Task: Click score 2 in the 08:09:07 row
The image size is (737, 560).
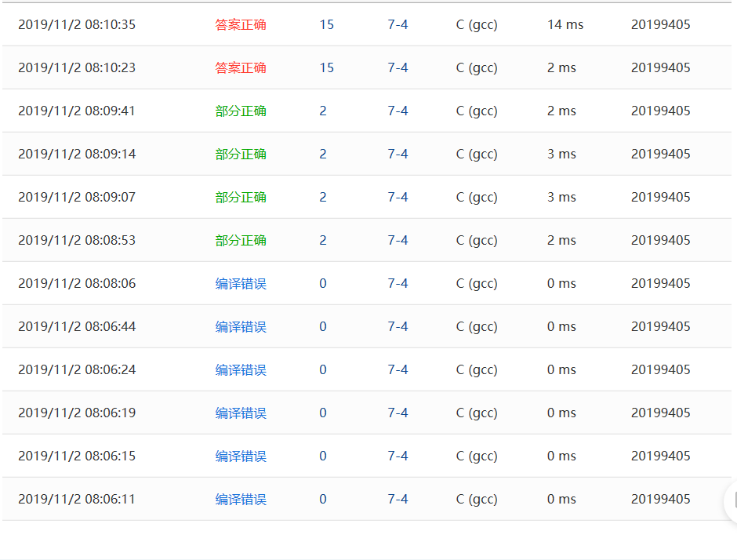Action: (x=323, y=197)
